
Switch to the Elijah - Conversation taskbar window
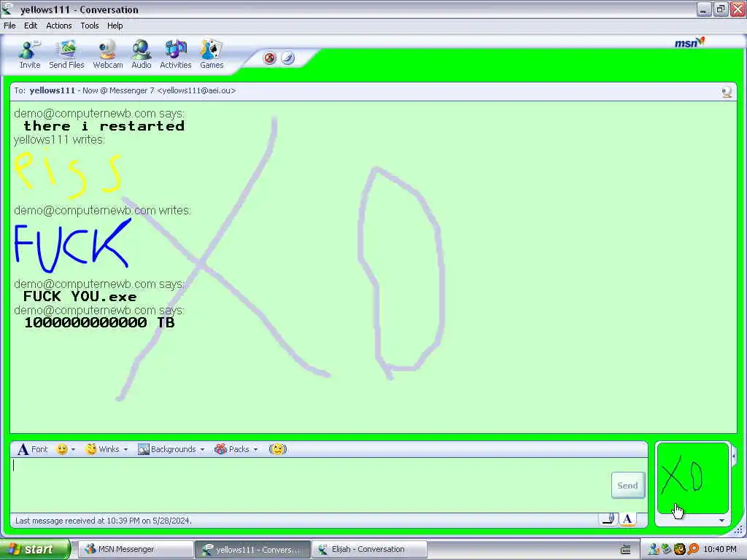point(368,550)
